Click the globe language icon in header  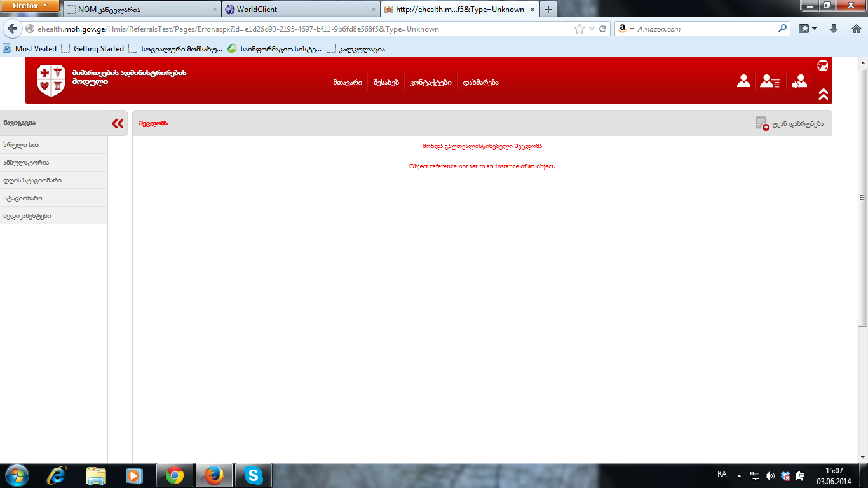(x=822, y=65)
